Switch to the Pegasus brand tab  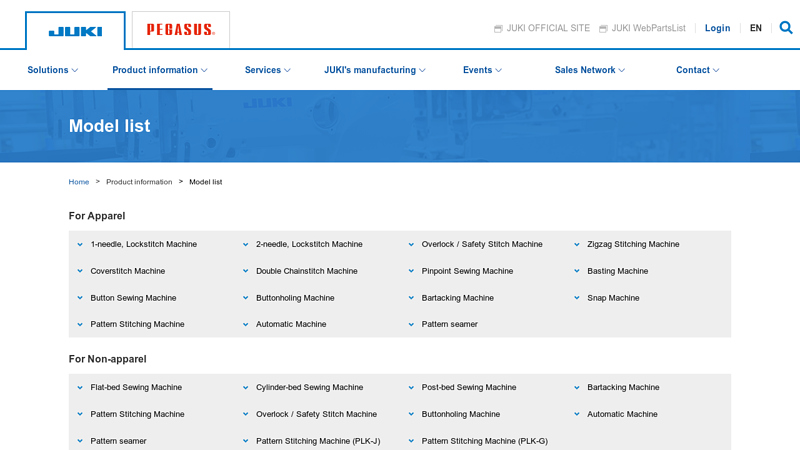181,30
